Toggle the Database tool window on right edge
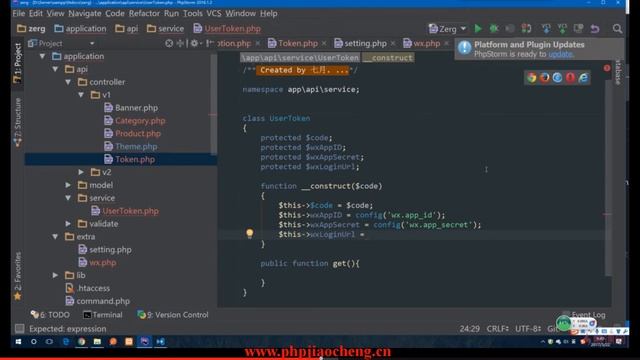The image size is (640, 360). pyautogui.click(x=618, y=72)
